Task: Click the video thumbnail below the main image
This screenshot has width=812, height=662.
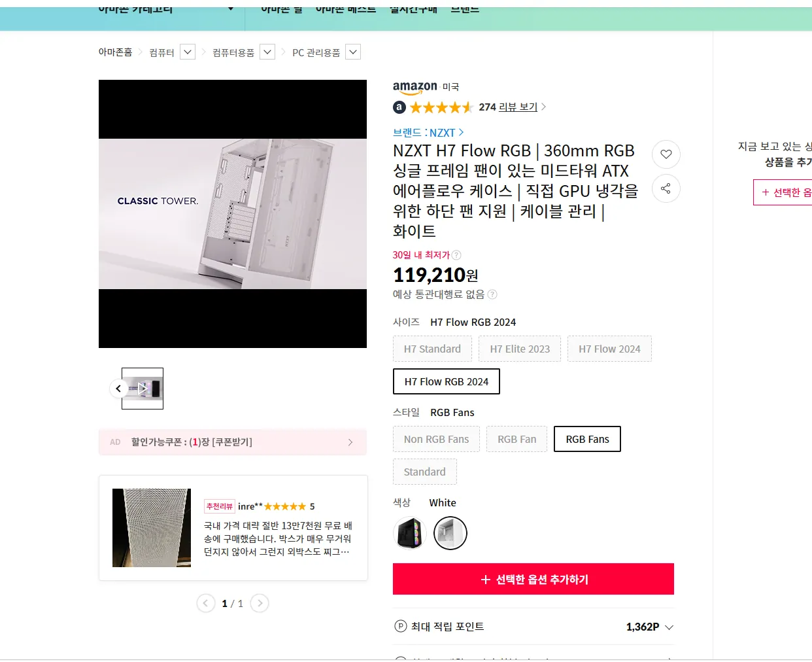Action: [142, 389]
